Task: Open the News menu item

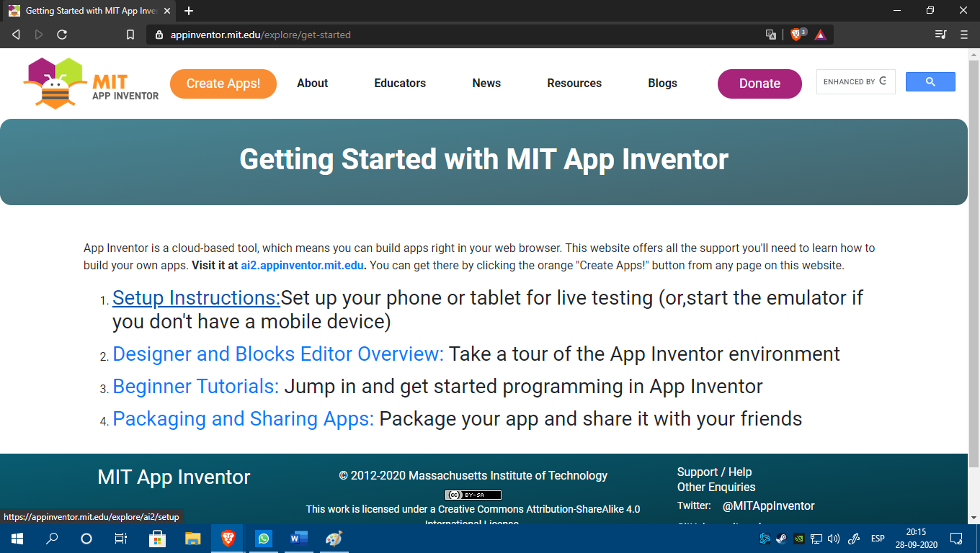Action: [486, 84]
